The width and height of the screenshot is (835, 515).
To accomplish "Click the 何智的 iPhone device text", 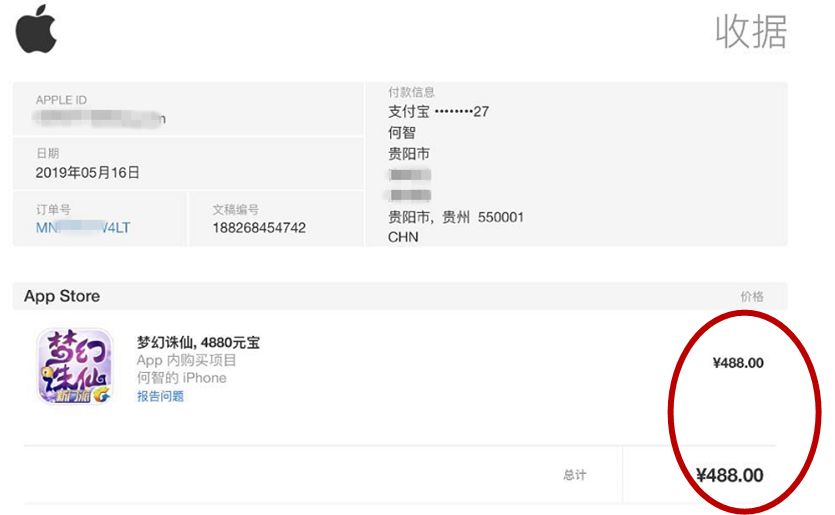I will click(182, 378).
